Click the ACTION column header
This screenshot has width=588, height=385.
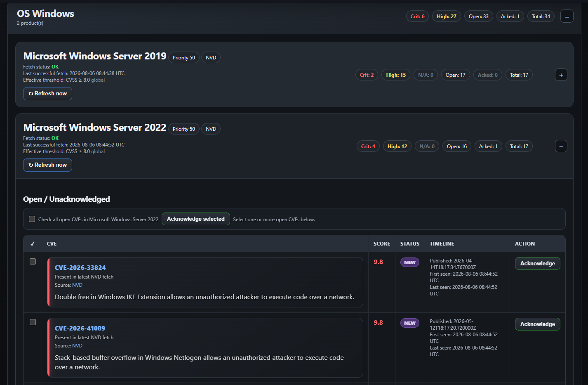(x=524, y=244)
